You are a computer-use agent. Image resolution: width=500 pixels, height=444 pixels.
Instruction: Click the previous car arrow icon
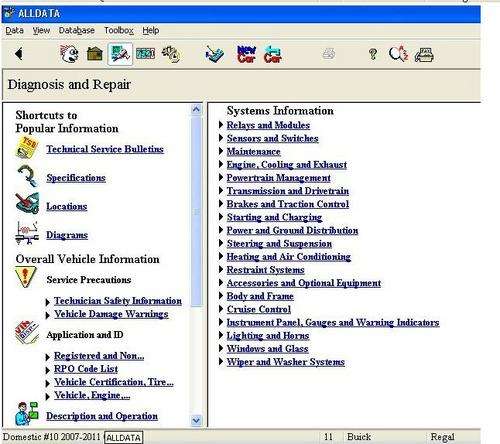point(273,54)
